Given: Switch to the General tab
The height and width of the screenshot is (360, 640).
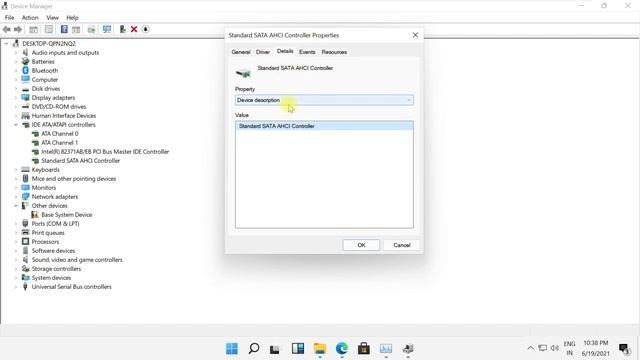Looking at the screenshot, I should click(x=241, y=52).
